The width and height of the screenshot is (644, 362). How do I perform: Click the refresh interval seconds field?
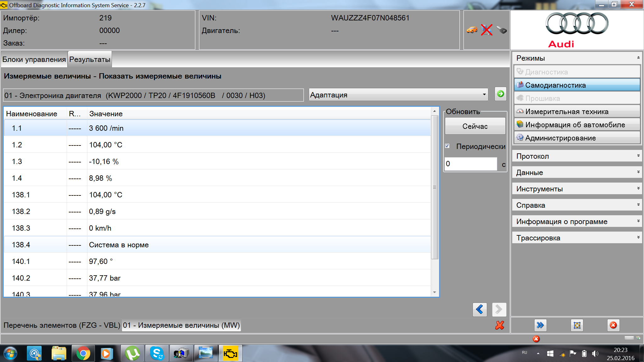(x=470, y=164)
